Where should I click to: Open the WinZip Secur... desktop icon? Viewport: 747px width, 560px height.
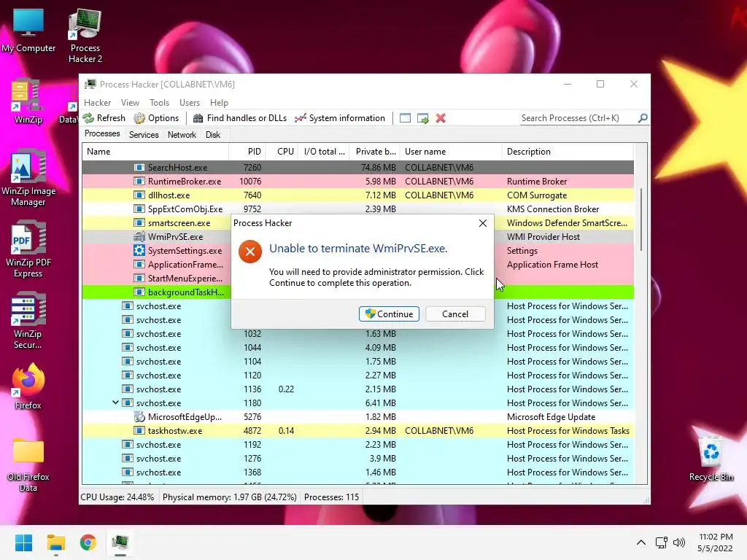pos(28,322)
